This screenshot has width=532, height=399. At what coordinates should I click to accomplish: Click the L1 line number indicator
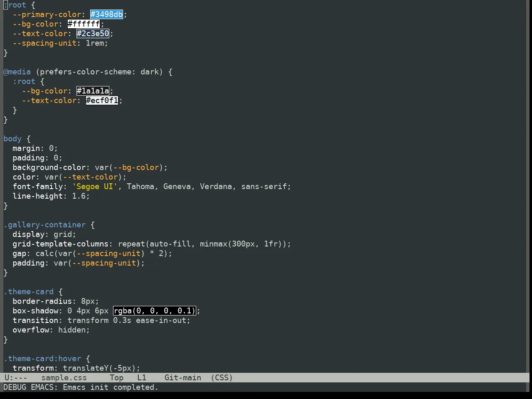(142, 378)
